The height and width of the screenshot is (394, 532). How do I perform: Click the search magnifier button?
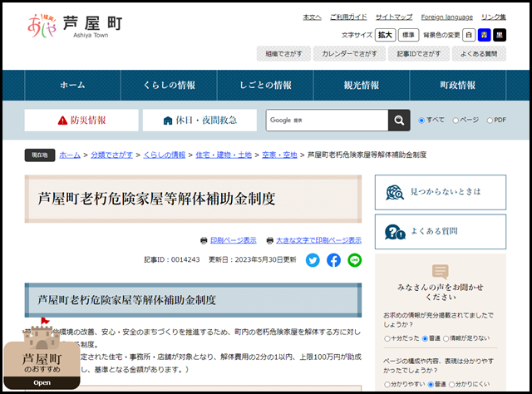(399, 120)
